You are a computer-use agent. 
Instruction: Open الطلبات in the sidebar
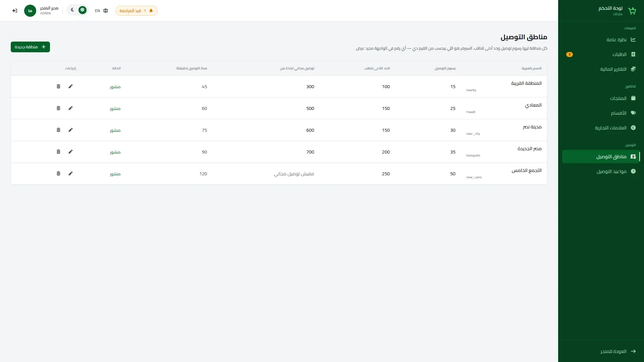(x=601, y=54)
